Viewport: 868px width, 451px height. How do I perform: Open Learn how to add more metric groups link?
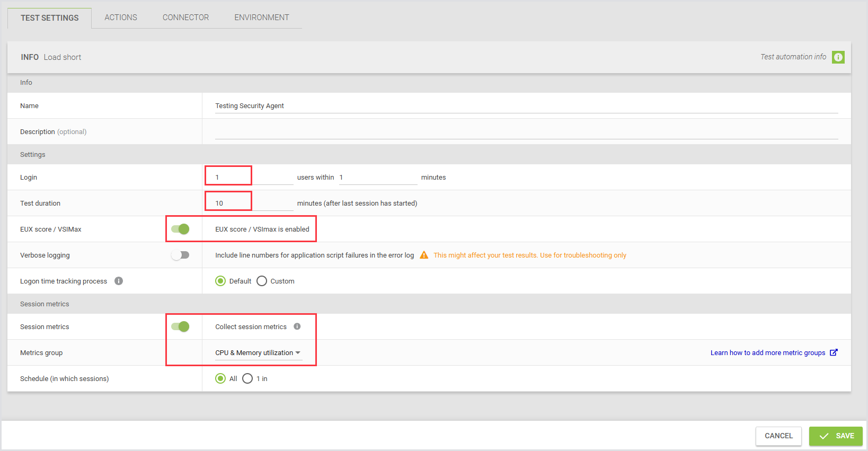767,353
